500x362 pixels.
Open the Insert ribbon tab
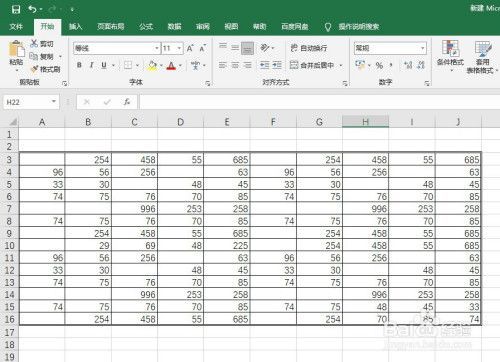pos(76,27)
